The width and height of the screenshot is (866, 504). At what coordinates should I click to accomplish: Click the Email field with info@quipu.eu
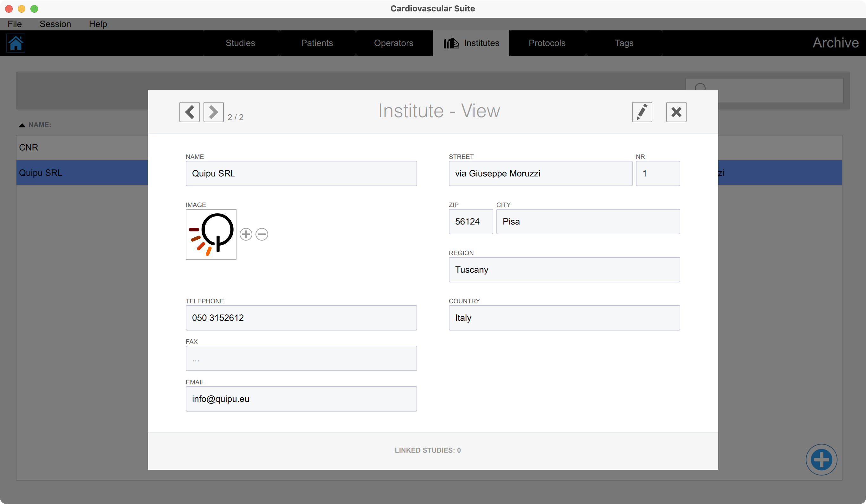tap(301, 399)
